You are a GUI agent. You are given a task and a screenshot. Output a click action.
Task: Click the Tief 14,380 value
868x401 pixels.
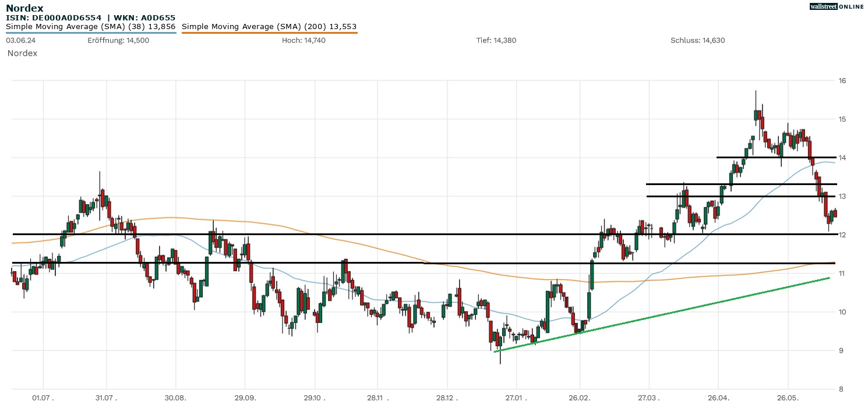click(496, 40)
